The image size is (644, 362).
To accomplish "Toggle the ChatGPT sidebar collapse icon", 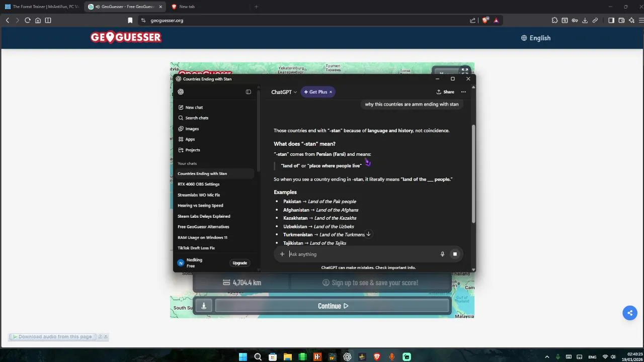I will point(248,92).
